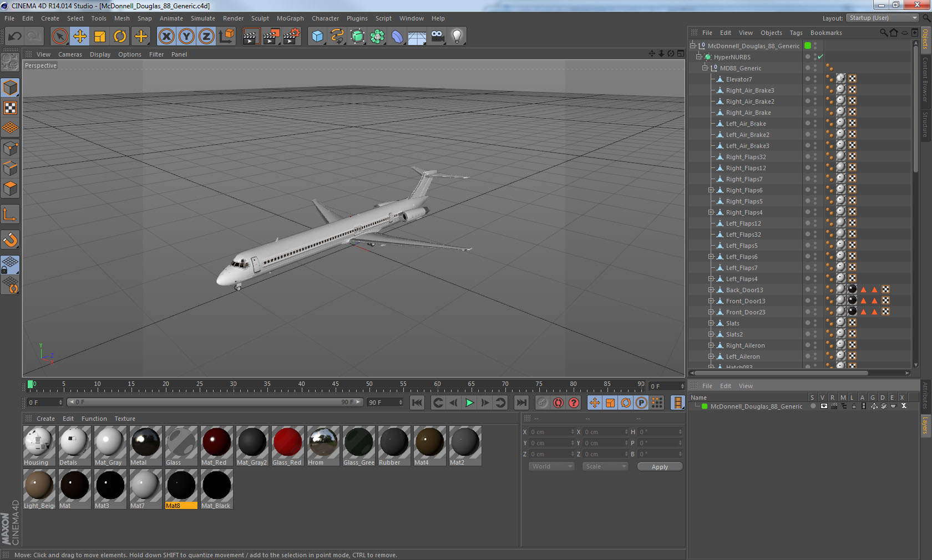Open Material Manager Function menu
Viewport: 932px width, 560px height.
click(94, 419)
